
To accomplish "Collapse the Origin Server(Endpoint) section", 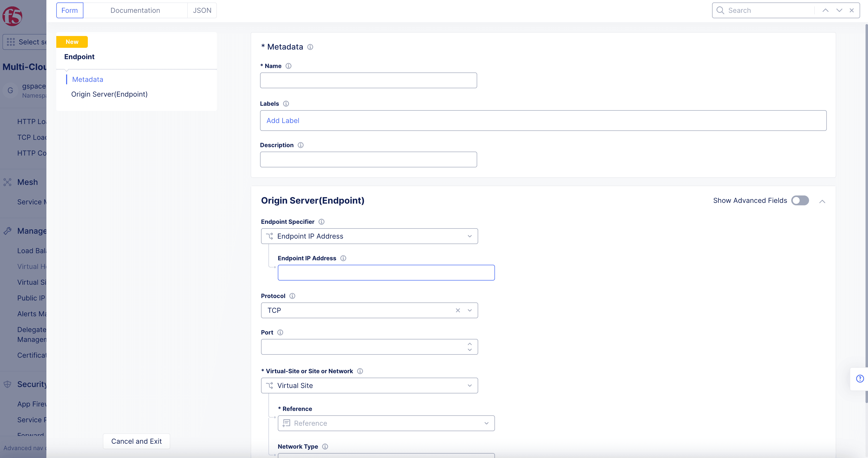I will [822, 201].
